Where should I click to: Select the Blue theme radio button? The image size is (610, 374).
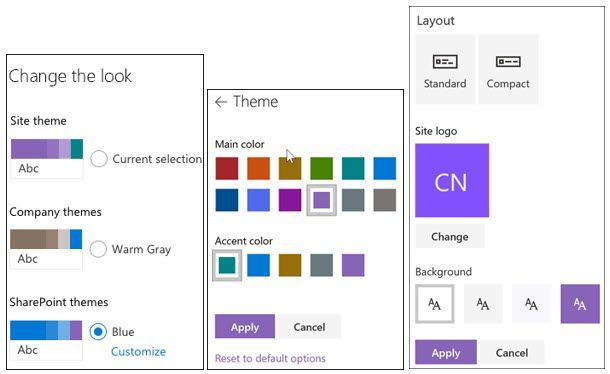pos(98,332)
